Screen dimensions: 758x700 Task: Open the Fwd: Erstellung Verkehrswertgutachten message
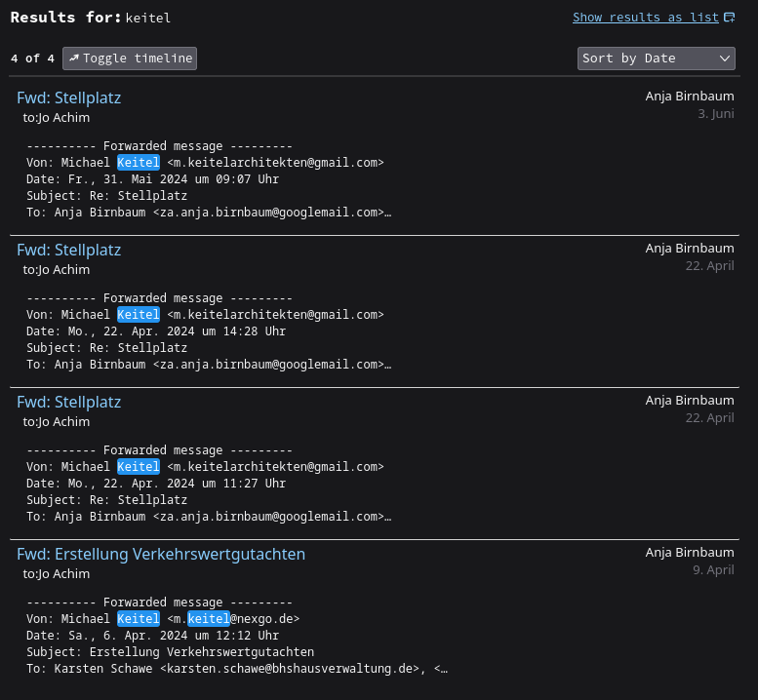pos(161,554)
